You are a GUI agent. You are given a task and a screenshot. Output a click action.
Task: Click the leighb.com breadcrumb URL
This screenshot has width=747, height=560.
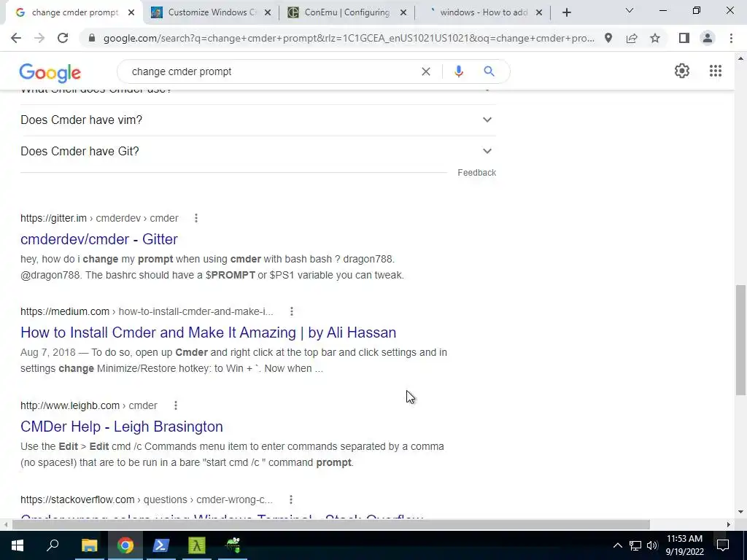pyautogui.click(x=88, y=405)
